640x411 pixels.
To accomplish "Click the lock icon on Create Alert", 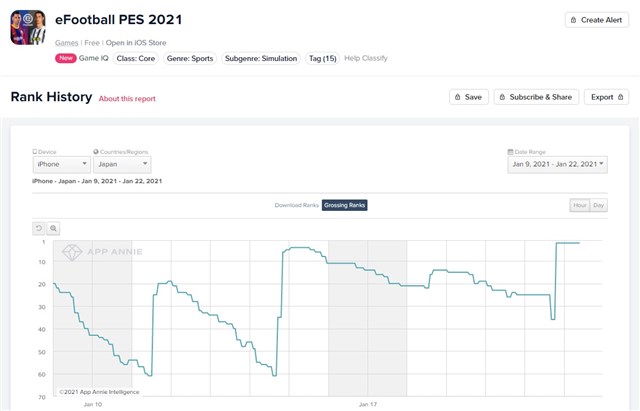I will pos(573,20).
